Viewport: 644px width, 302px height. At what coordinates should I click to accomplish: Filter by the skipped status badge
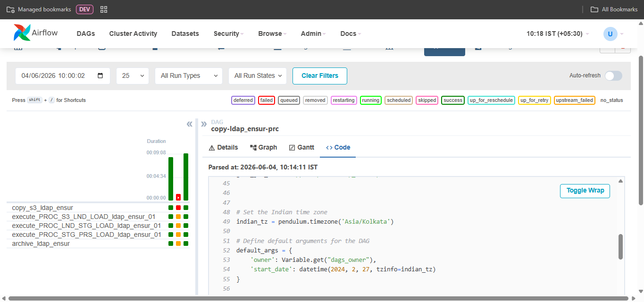pyautogui.click(x=427, y=100)
